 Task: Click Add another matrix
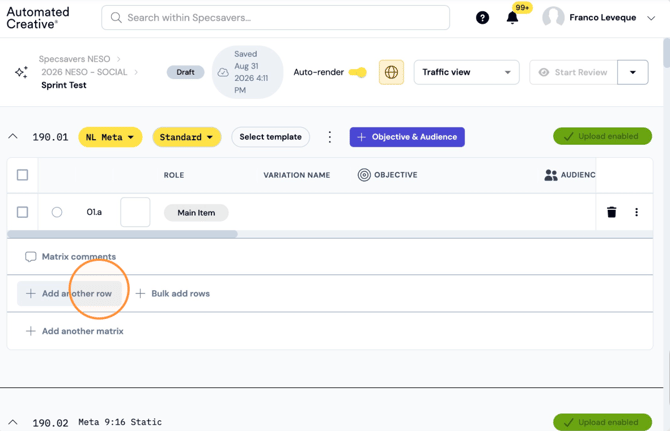coord(75,331)
